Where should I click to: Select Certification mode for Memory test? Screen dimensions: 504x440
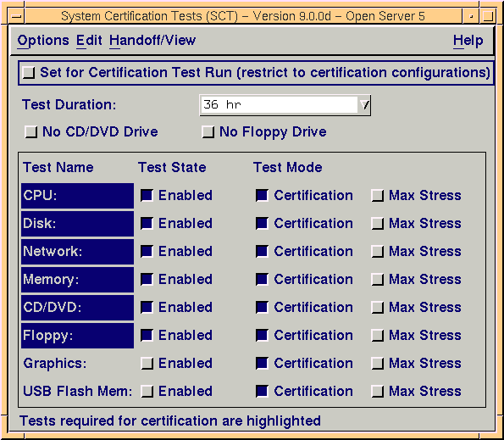click(x=262, y=280)
